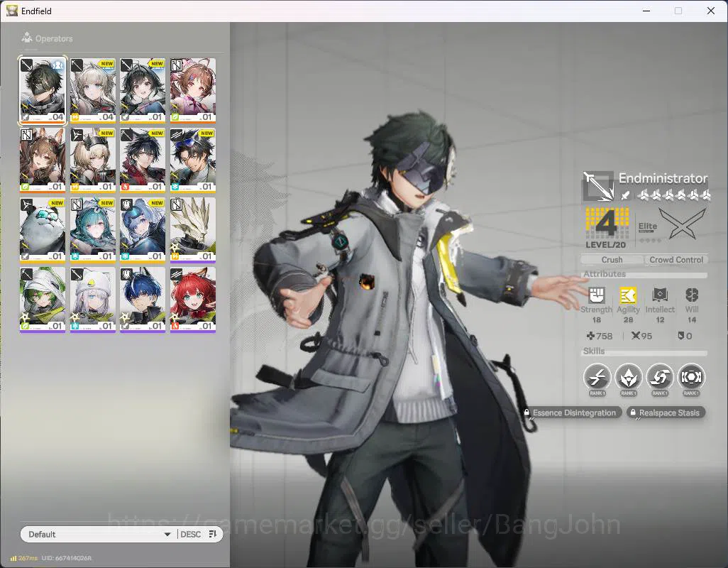
Task: Click the highlighted Agility icon
Action: (628, 295)
